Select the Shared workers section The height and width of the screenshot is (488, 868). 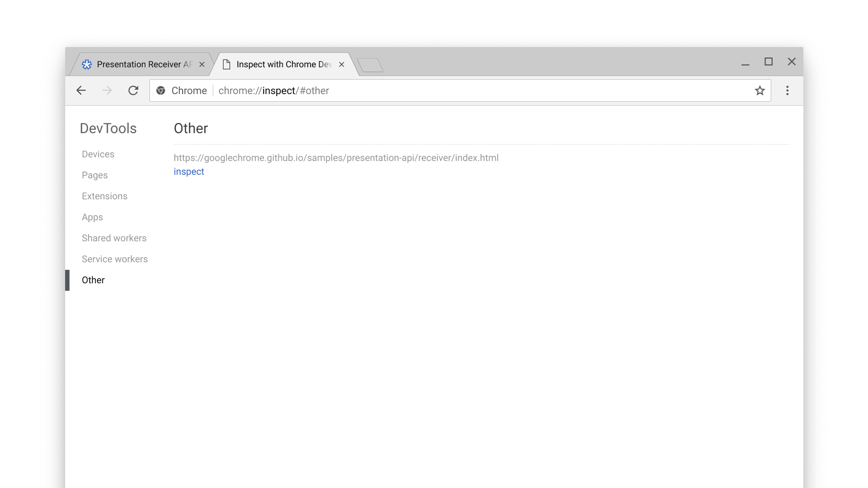pos(114,238)
